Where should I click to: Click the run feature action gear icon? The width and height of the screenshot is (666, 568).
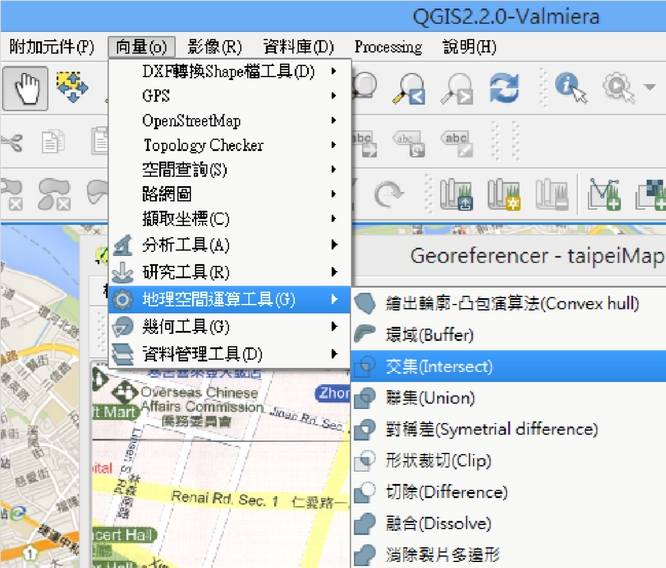(618, 88)
